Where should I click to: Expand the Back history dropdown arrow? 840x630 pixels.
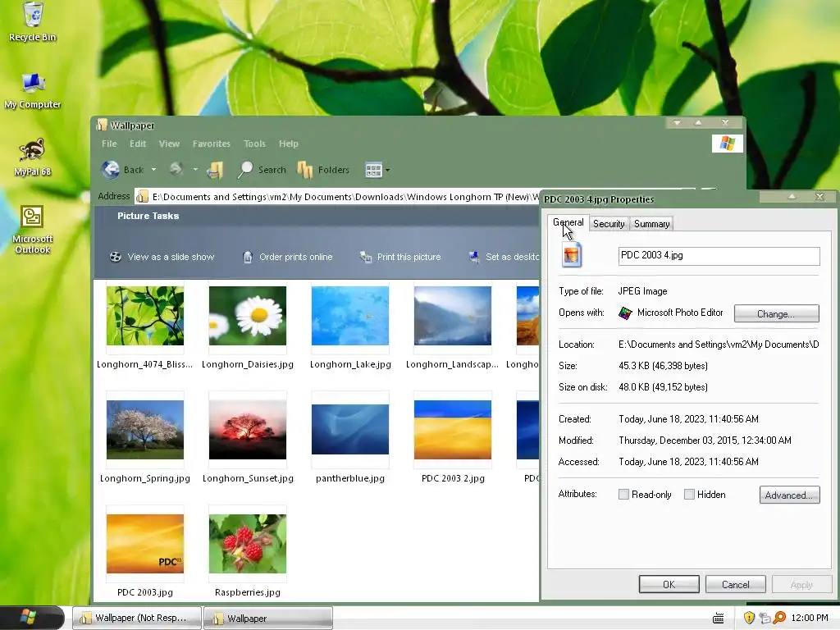pos(153,170)
